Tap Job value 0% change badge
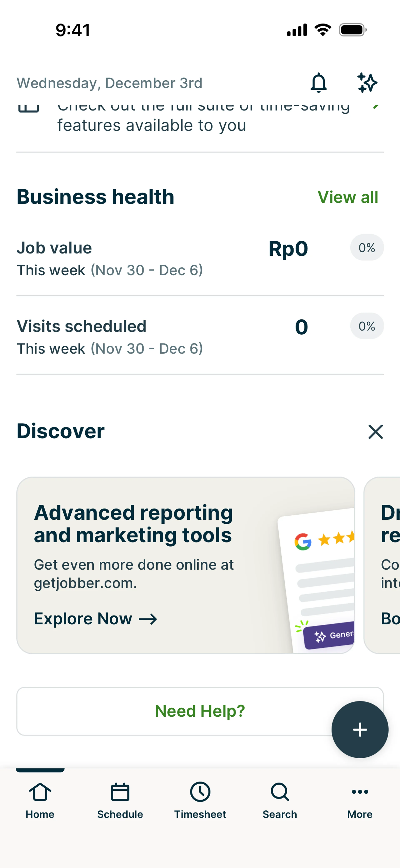This screenshot has width=400, height=868. [367, 248]
